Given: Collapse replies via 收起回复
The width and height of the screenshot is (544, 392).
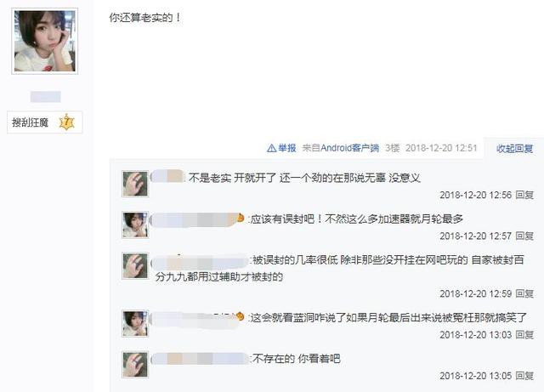Looking at the screenshot, I should [x=514, y=148].
